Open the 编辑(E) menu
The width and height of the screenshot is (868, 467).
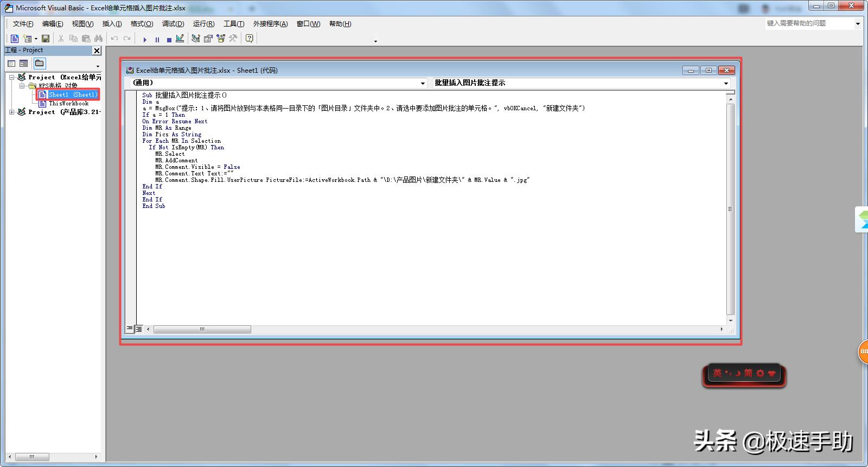click(53, 24)
